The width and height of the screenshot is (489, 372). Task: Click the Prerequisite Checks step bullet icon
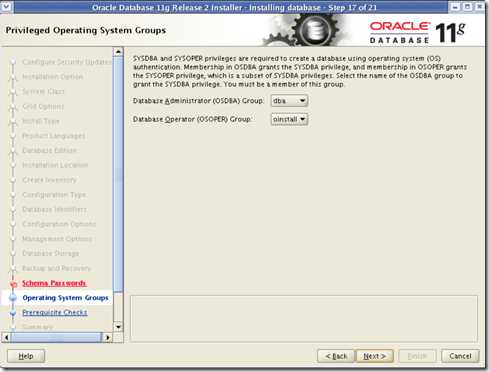point(13,313)
